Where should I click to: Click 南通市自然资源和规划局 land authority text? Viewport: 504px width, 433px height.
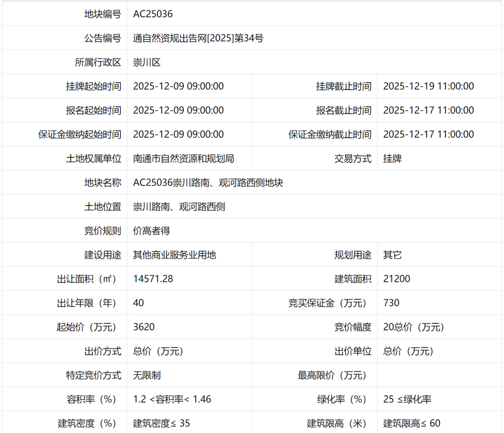pyautogui.click(x=184, y=158)
